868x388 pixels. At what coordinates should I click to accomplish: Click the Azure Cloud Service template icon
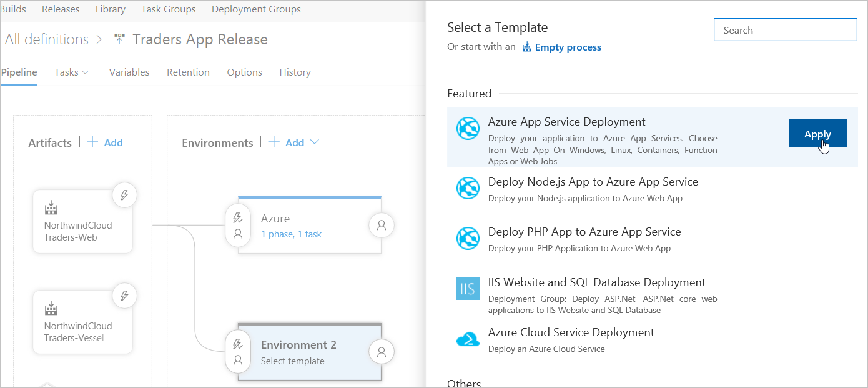468,339
